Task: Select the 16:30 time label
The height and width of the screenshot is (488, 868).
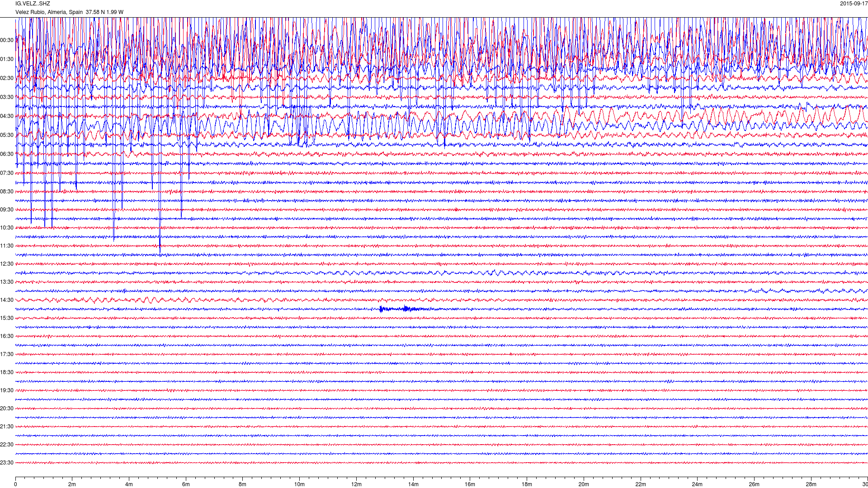Action: tap(7, 336)
